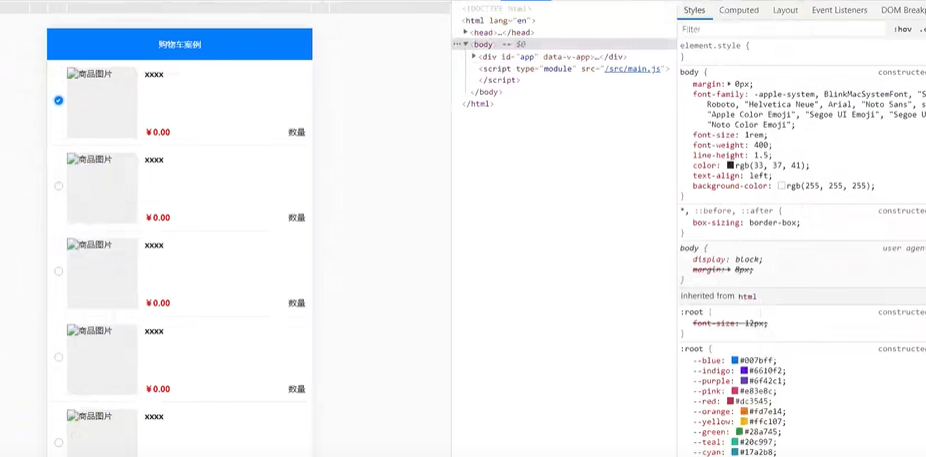Open the background-color rgb(255, 255, 255) swatch

pos(781,186)
